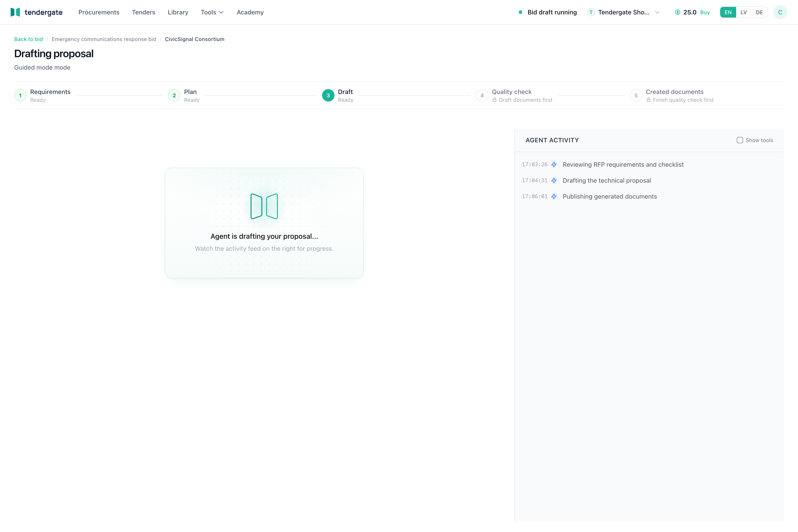Image resolution: width=798 pixels, height=532 pixels.
Task: Click the Watch the activity feed hint text
Action: click(x=264, y=248)
